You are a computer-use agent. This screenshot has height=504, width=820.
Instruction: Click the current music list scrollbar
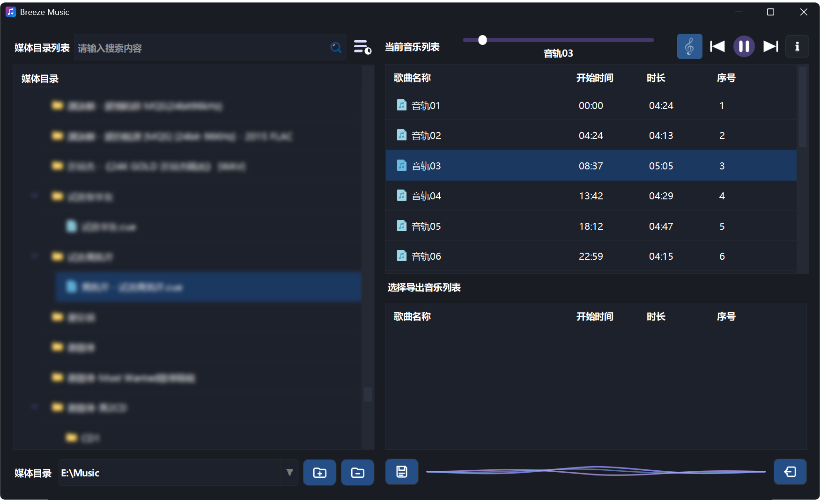(x=802, y=108)
